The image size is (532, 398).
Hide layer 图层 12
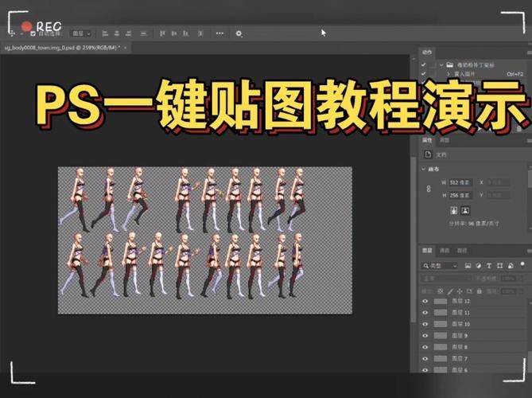click(x=425, y=301)
